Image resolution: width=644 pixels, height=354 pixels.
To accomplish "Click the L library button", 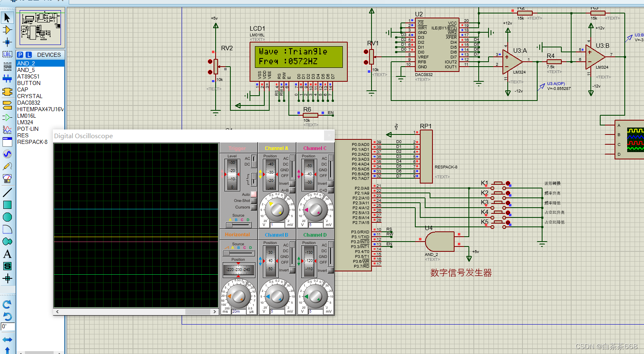I will coord(29,55).
